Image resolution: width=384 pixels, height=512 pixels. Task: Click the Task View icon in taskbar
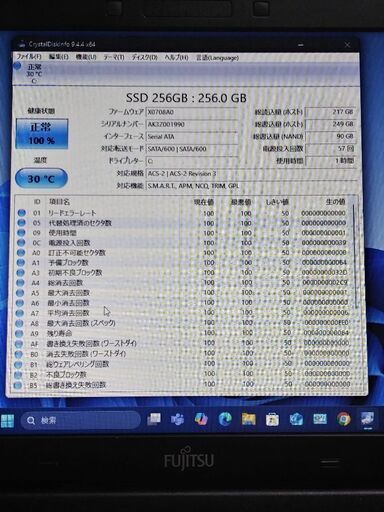coord(154,419)
